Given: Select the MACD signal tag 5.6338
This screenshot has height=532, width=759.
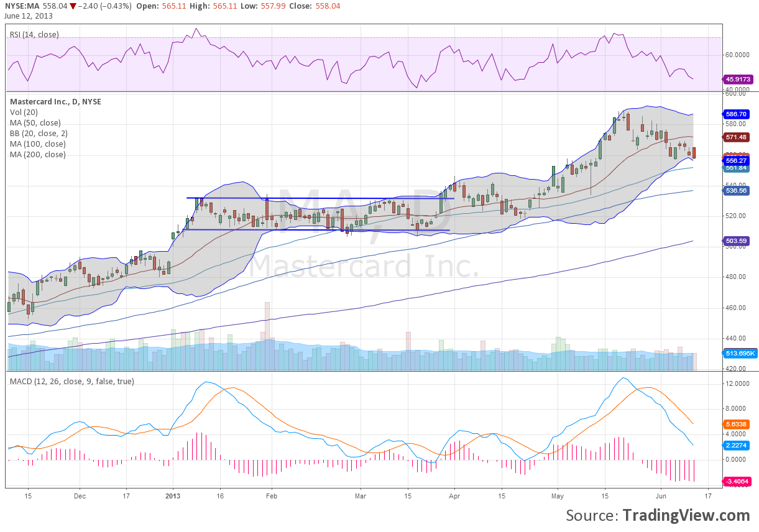Looking at the screenshot, I should pos(737,424).
